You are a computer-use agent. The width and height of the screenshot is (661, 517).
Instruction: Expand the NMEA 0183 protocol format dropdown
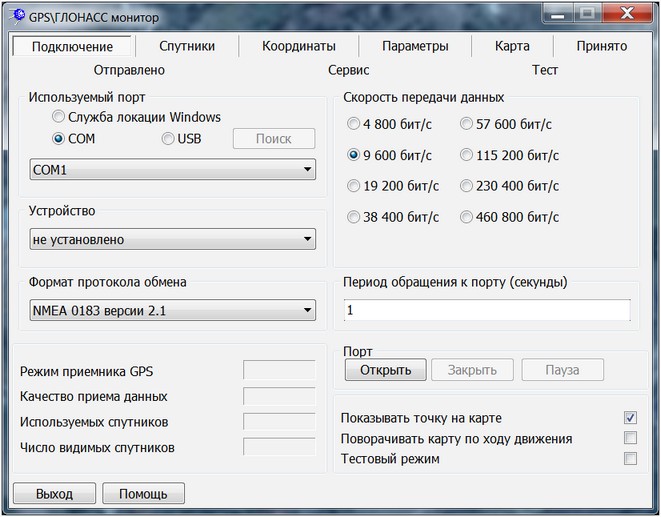coord(173,311)
